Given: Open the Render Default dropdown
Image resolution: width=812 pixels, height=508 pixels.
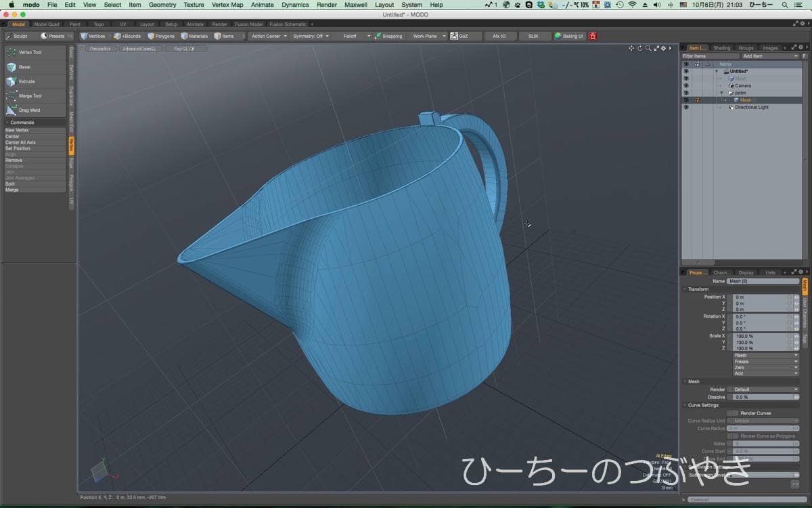Looking at the screenshot, I should pos(765,389).
